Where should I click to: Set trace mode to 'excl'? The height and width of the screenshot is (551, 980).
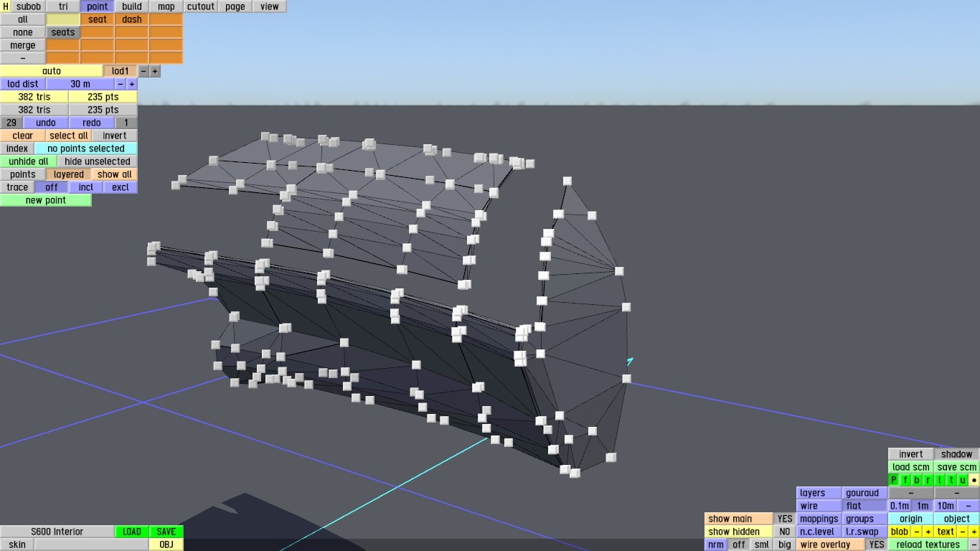pyautogui.click(x=121, y=187)
